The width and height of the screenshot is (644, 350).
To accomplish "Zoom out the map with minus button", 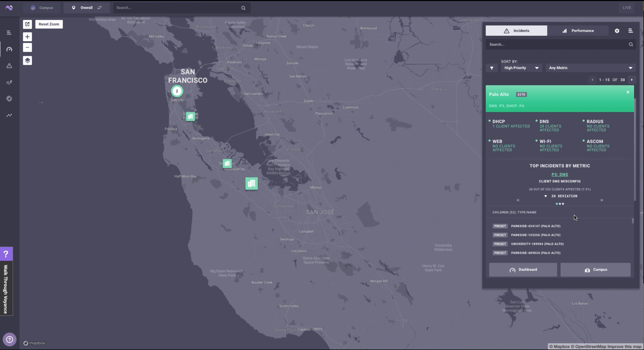I will pos(28,47).
